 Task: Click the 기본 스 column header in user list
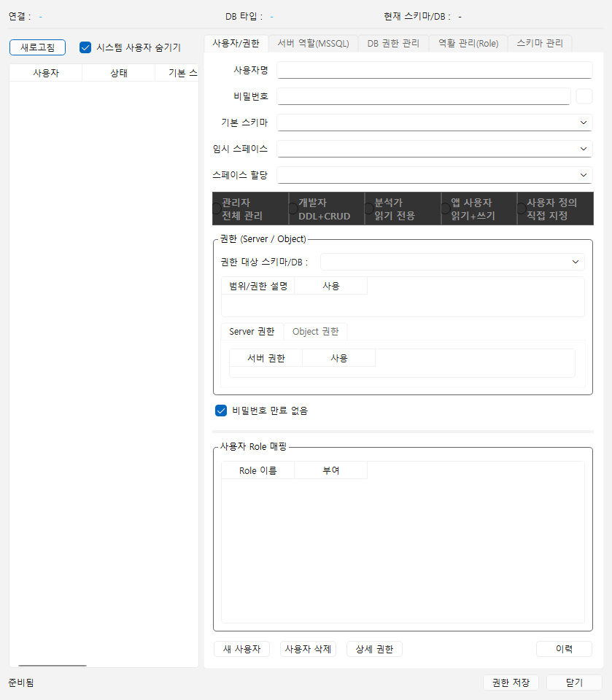(x=177, y=73)
